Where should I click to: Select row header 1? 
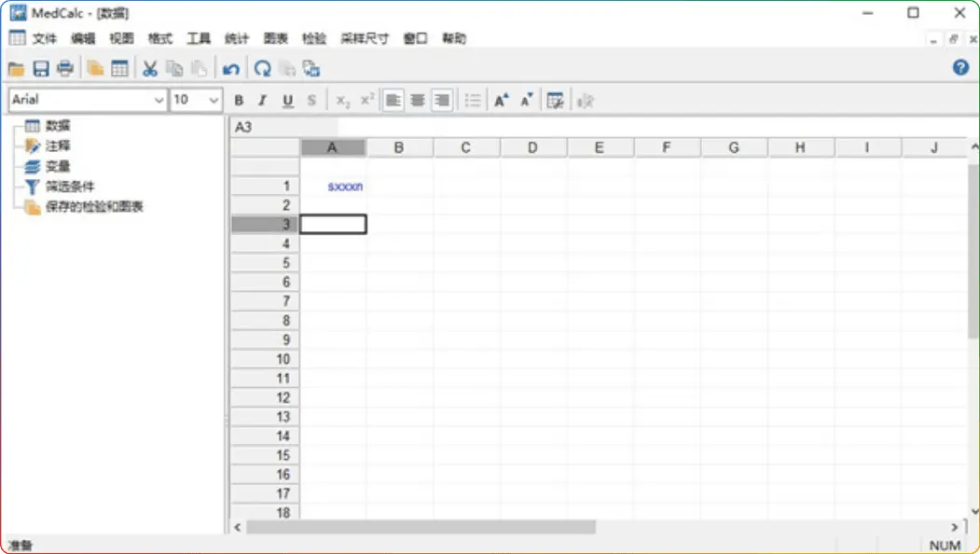coord(265,186)
